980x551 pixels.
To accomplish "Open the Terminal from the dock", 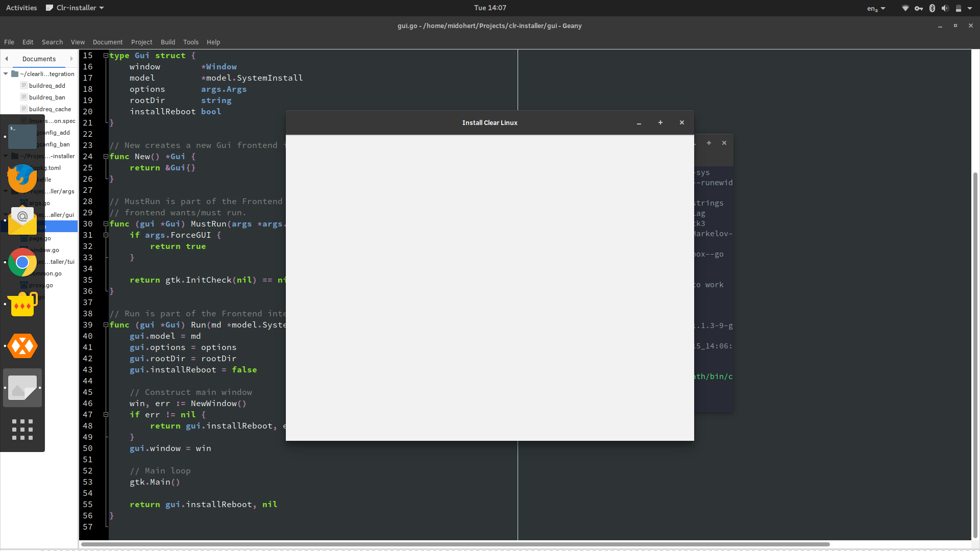I will (22, 137).
